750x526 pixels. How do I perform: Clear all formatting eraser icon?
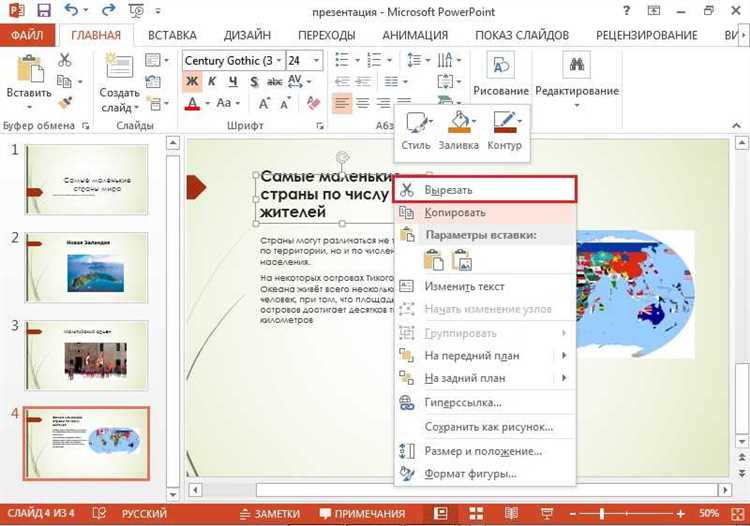tap(313, 103)
